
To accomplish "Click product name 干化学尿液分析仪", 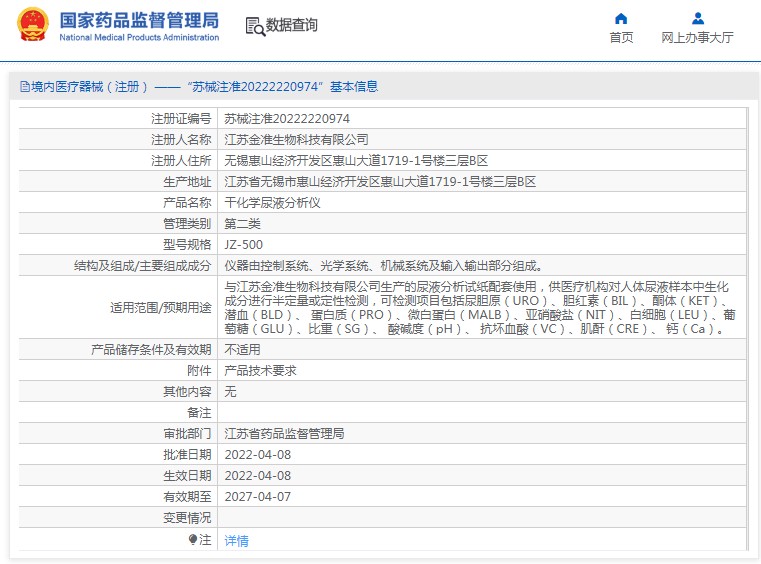I will pos(272,203).
